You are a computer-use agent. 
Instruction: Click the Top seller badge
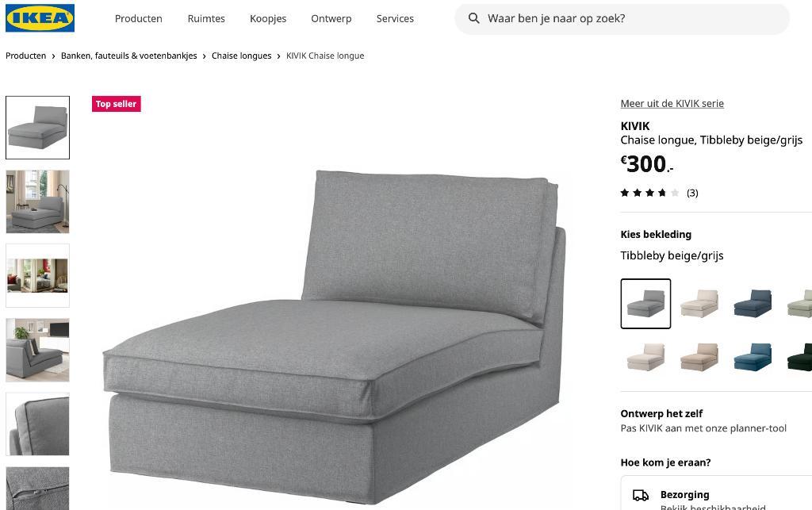pyautogui.click(x=116, y=104)
